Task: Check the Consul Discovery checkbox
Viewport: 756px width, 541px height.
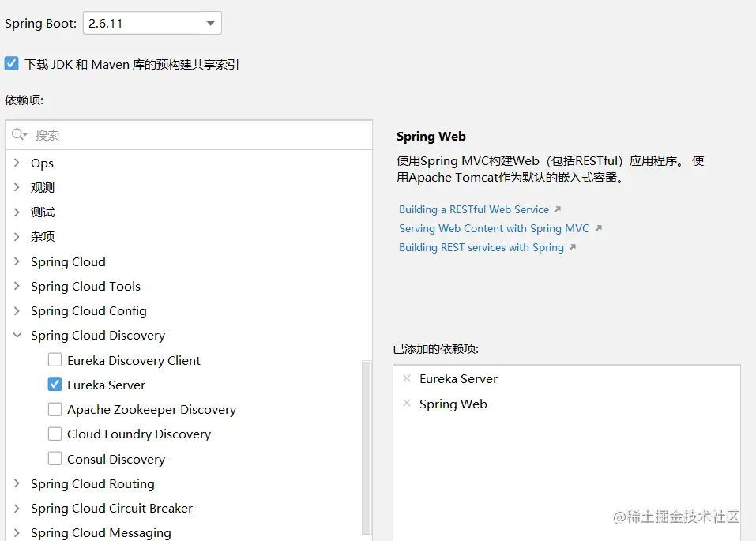Action: coord(55,458)
